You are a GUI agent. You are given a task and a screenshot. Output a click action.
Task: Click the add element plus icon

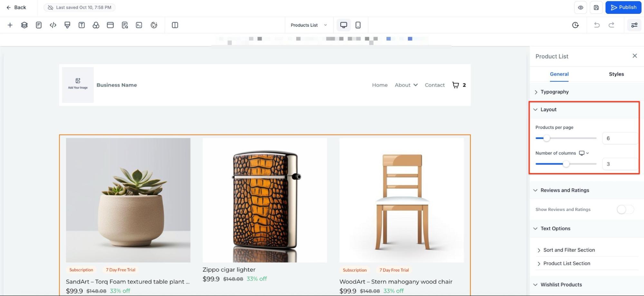[10, 25]
